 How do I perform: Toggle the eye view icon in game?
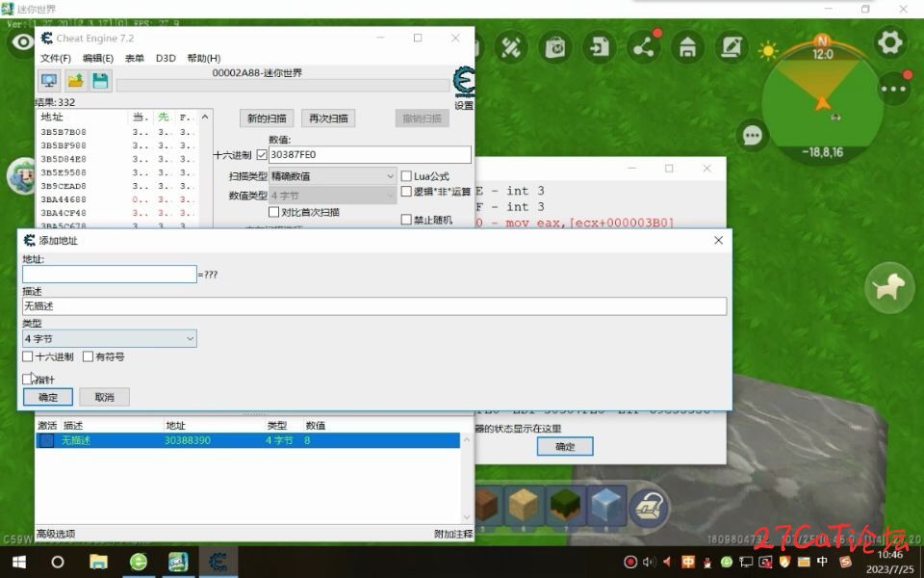(22, 42)
